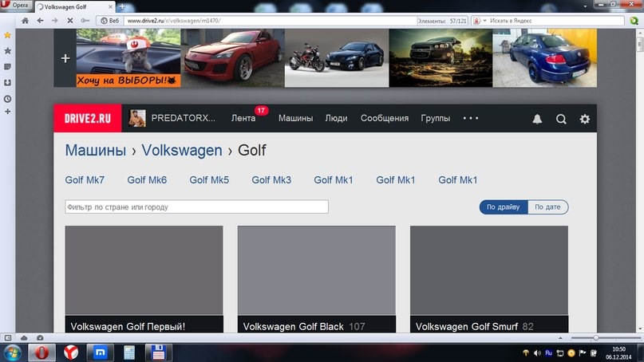Open the red sports car banner

[232, 58]
